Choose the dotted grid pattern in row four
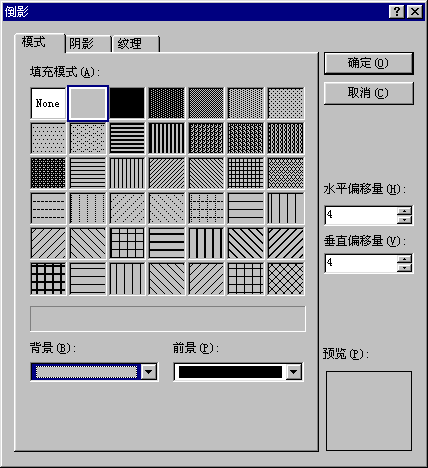The image size is (428, 468). (206, 208)
